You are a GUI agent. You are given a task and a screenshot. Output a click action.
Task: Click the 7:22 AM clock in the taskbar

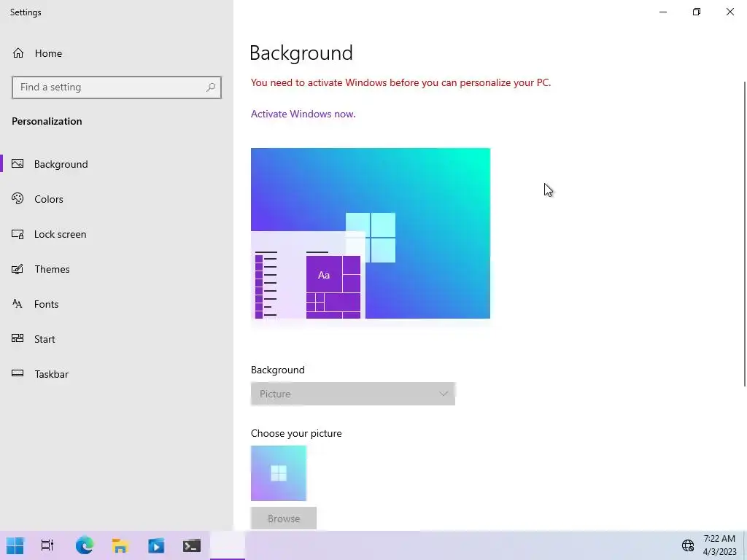pos(719,539)
